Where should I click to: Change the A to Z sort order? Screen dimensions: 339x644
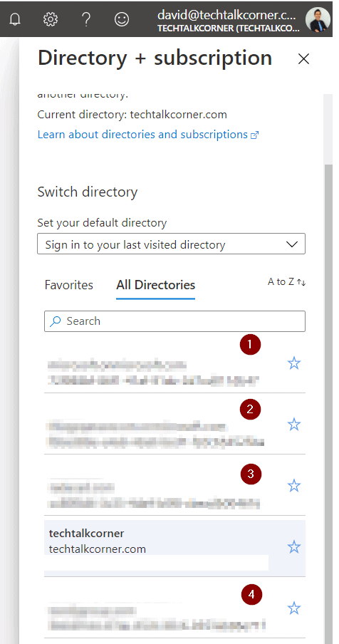tap(286, 282)
